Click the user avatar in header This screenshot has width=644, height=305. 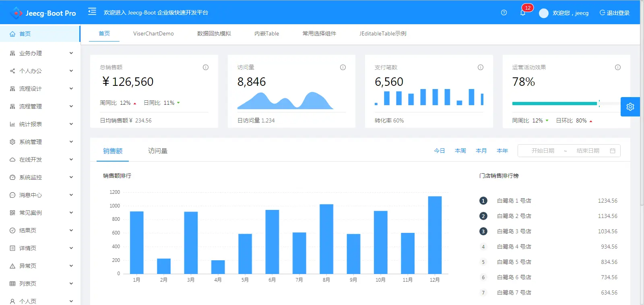[544, 13]
